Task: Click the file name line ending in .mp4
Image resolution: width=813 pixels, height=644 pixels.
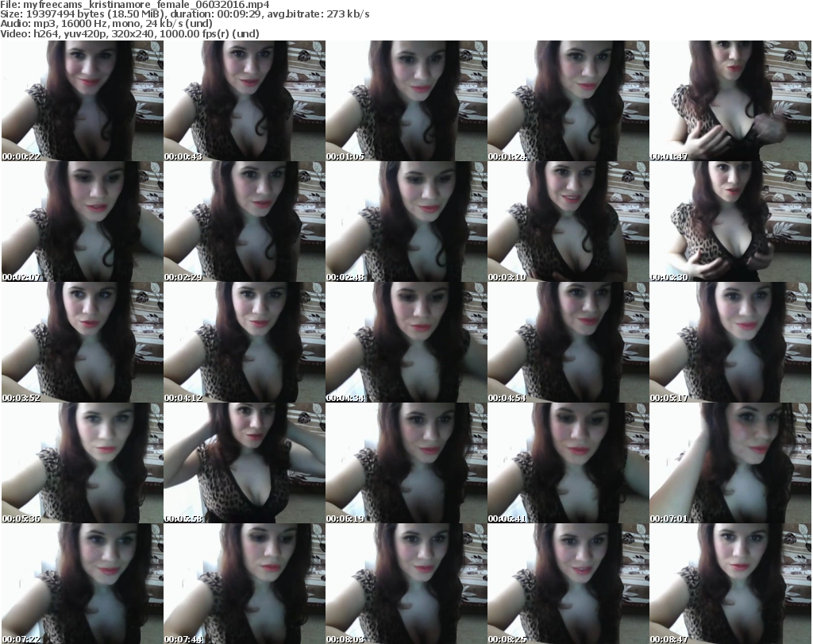Action: [x=135, y=5]
